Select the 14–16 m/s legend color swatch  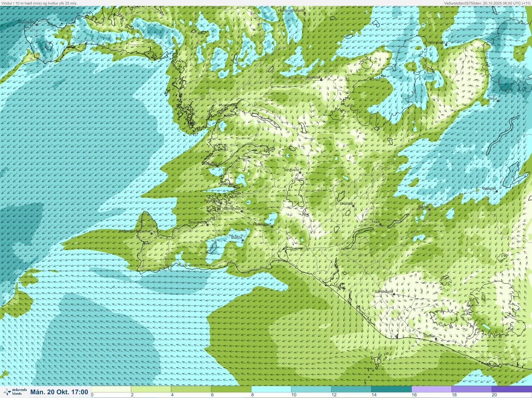(x=391, y=389)
